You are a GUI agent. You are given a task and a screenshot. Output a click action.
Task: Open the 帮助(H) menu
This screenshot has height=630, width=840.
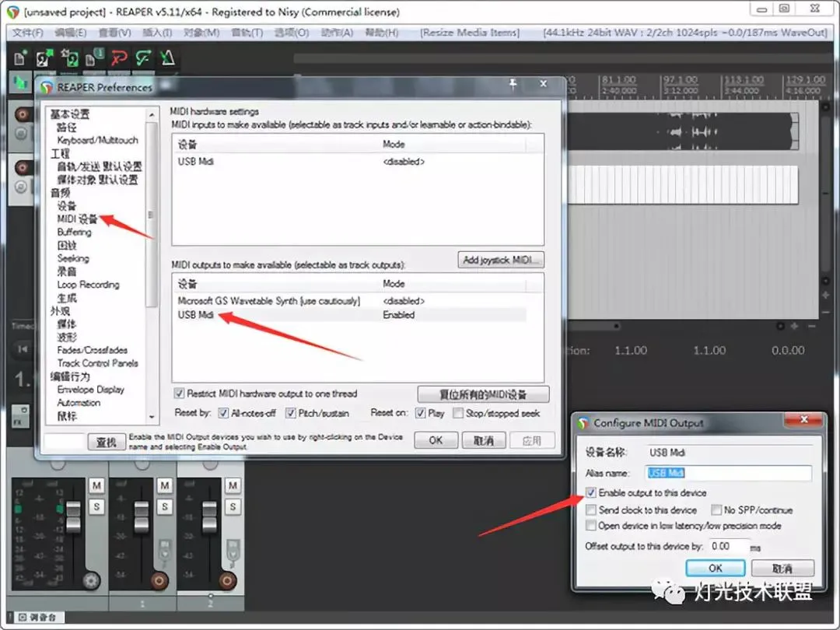pyautogui.click(x=382, y=33)
